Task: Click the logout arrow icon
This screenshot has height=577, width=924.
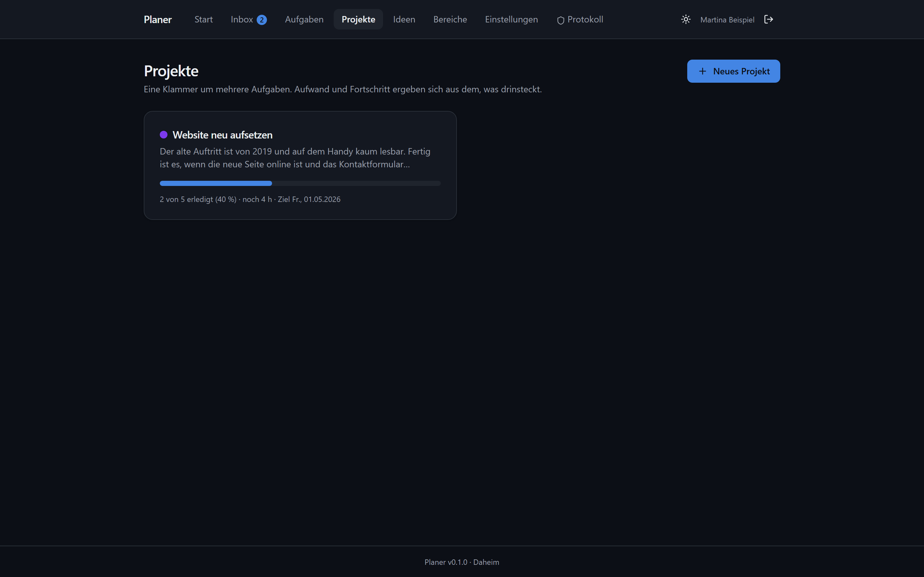Action: click(x=768, y=20)
